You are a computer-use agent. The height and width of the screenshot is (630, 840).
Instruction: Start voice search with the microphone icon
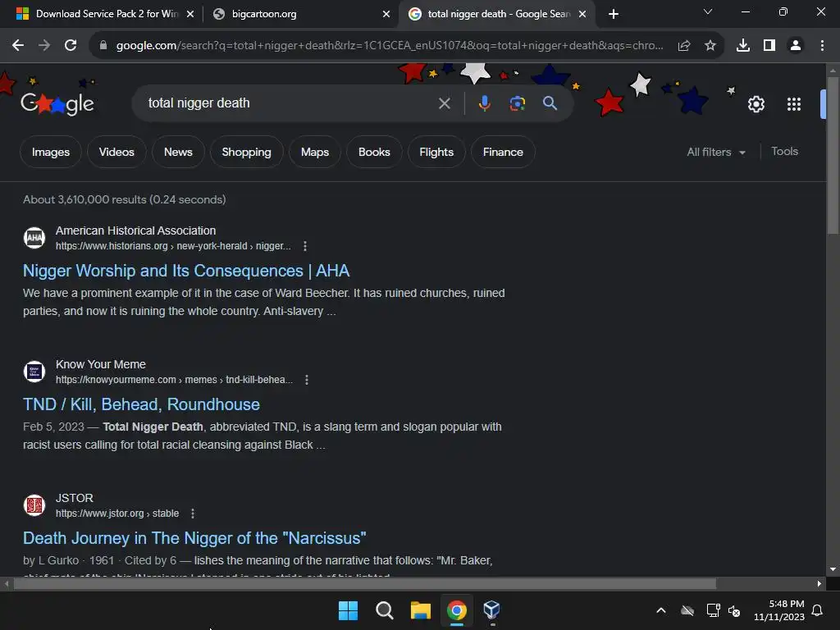pos(484,103)
